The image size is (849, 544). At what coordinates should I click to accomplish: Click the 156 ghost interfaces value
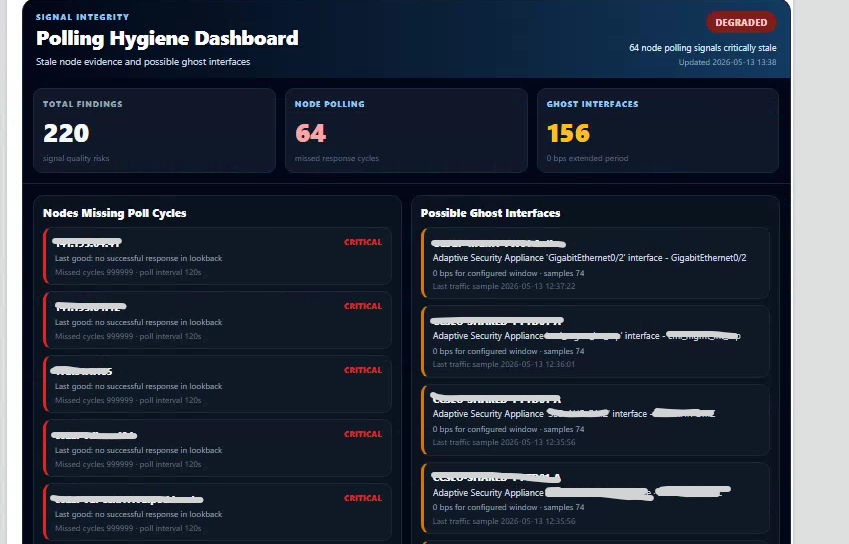pyautogui.click(x=568, y=133)
